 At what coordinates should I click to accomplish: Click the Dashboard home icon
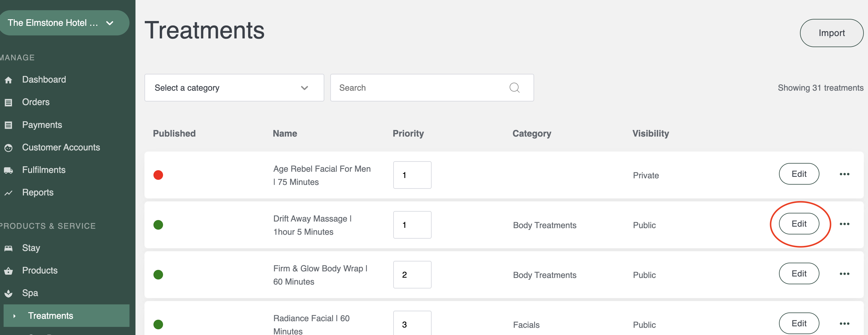click(x=8, y=80)
